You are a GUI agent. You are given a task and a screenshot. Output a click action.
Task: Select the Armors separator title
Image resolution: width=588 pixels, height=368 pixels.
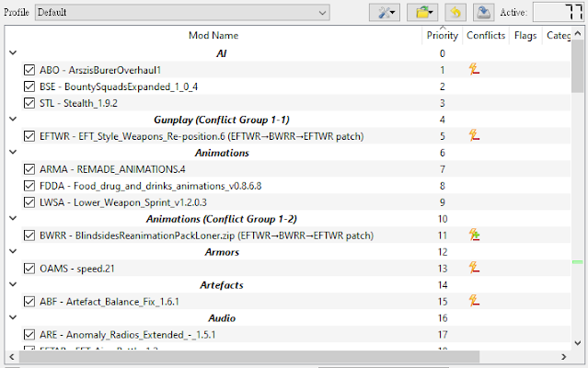pyautogui.click(x=222, y=252)
